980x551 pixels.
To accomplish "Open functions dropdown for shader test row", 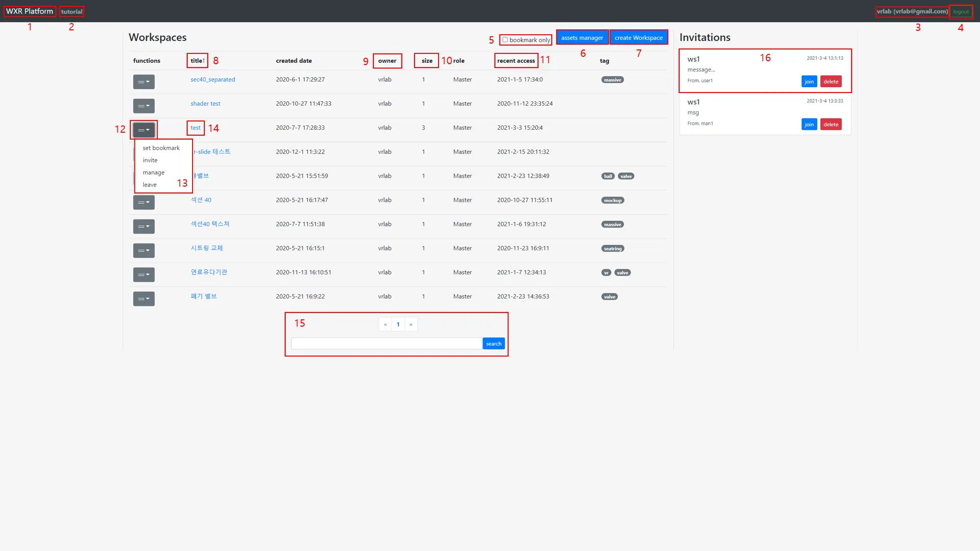I will [144, 106].
